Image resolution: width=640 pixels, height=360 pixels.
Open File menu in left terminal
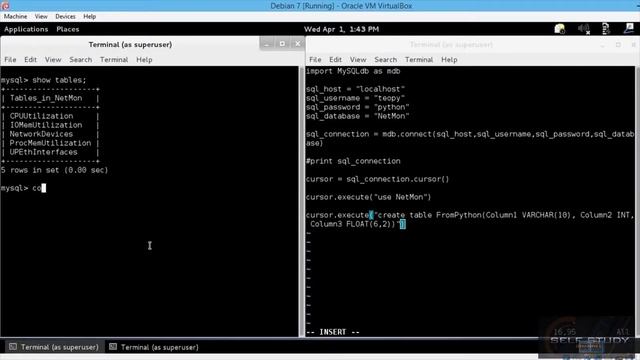tap(10, 60)
